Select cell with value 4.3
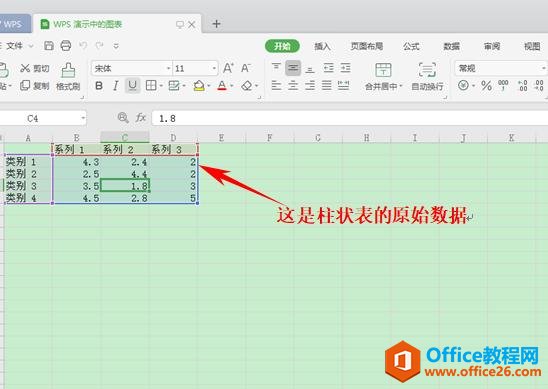This screenshot has width=548, height=389. click(x=77, y=162)
